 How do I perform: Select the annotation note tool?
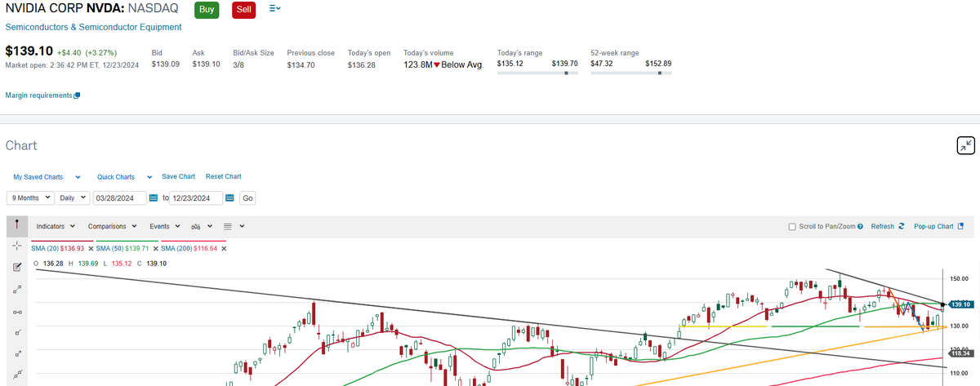(16, 267)
